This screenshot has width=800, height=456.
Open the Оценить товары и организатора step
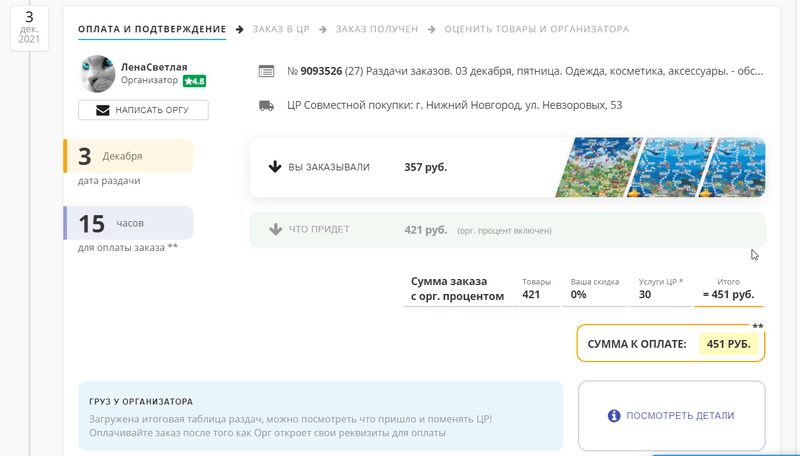coord(537,29)
